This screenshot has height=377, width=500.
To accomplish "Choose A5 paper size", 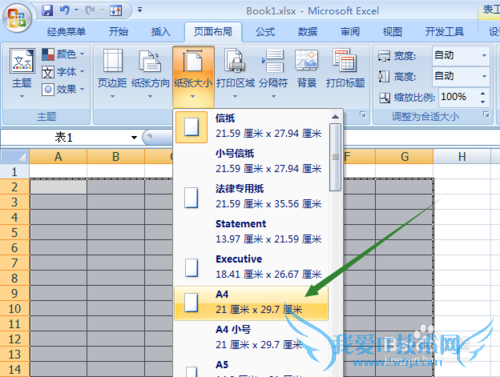I will tap(252, 367).
